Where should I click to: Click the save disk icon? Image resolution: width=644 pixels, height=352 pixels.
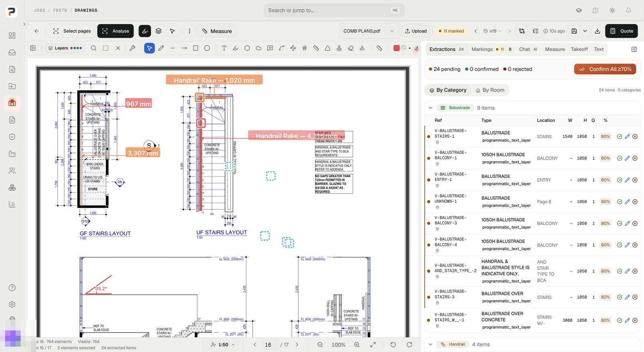[574, 31]
